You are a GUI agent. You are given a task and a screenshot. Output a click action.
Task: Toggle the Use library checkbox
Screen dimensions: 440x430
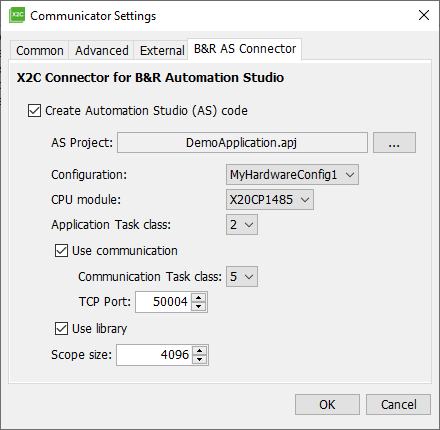61,329
